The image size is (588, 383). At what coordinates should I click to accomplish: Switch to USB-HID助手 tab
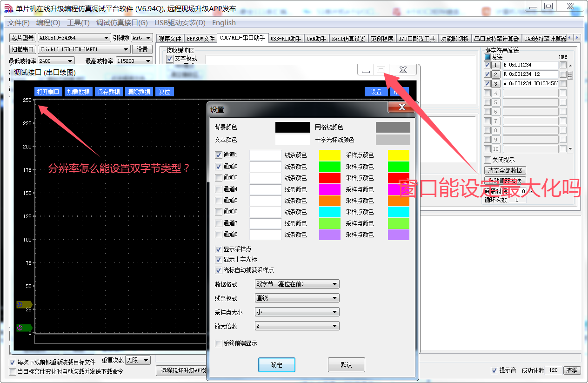point(286,39)
